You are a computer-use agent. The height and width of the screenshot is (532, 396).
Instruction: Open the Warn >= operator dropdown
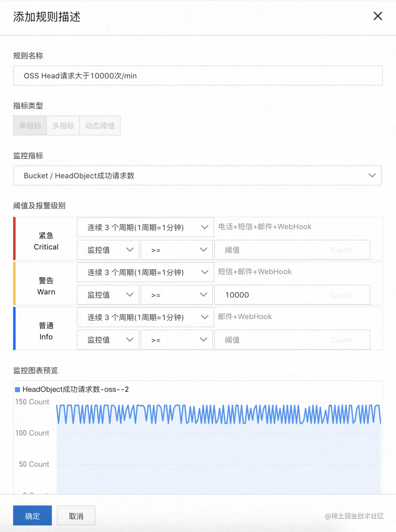tap(177, 295)
